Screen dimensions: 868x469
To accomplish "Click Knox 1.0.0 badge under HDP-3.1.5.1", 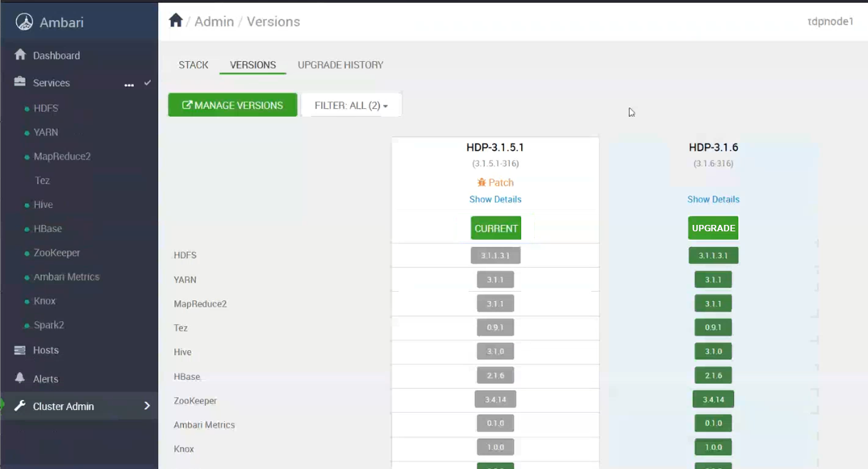I will tap(496, 448).
